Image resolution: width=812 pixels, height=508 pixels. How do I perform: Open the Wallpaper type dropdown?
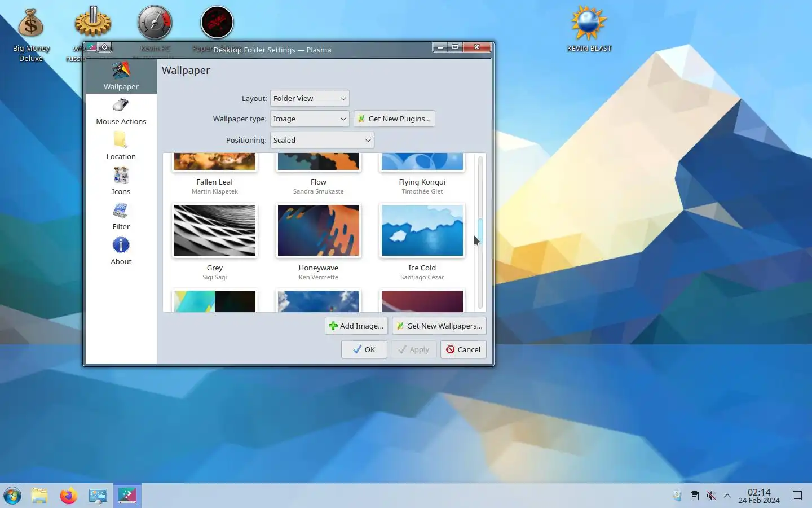(x=310, y=119)
